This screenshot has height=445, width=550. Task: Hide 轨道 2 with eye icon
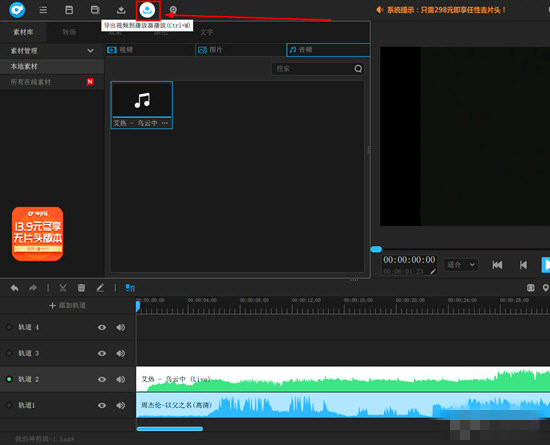click(x=102, y=379)
